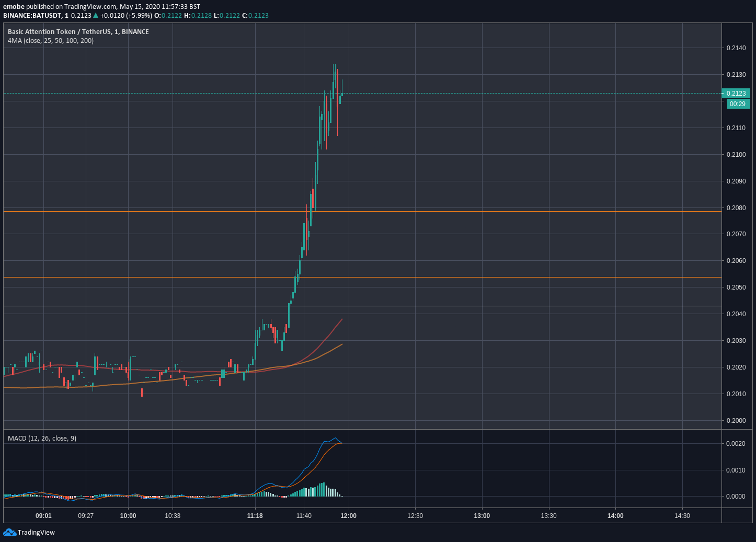Click the 'O:0.2122' open value
Screen dimensions: 756x542
point(168,16)
